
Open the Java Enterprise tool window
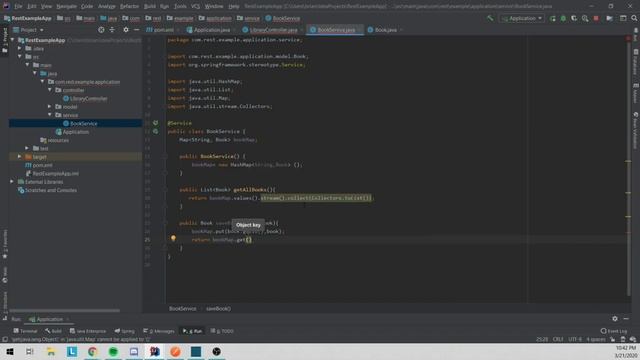tap(87, 331)
